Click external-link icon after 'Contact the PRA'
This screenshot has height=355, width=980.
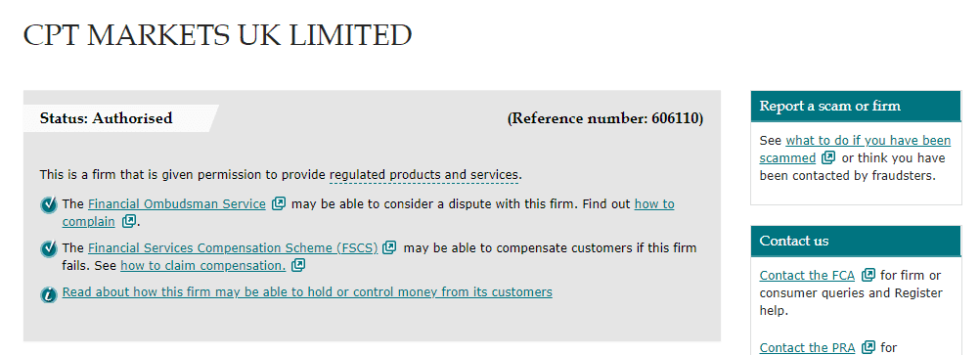869,347
